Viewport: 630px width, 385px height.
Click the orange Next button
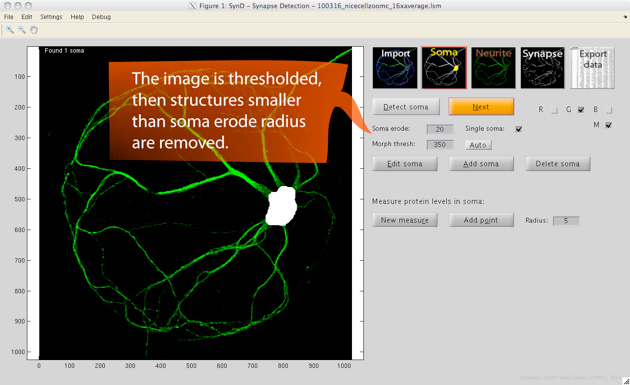click(x=481, y=107)
